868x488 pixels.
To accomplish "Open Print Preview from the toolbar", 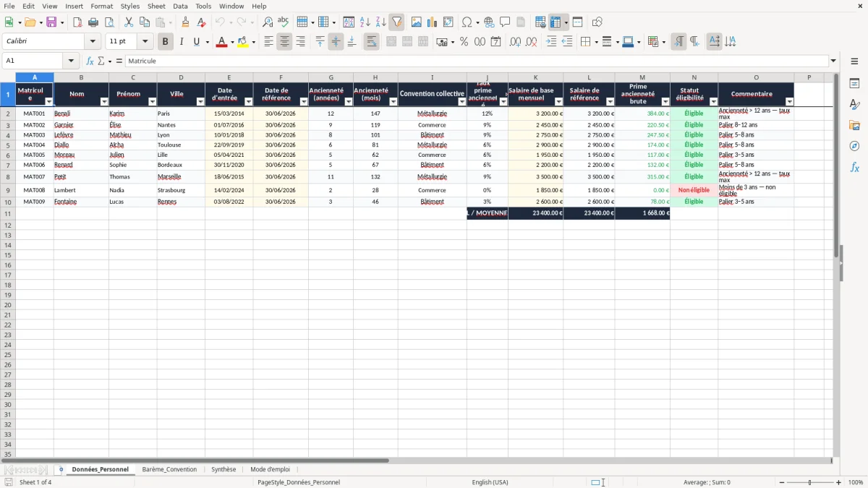I will [109, 22].
